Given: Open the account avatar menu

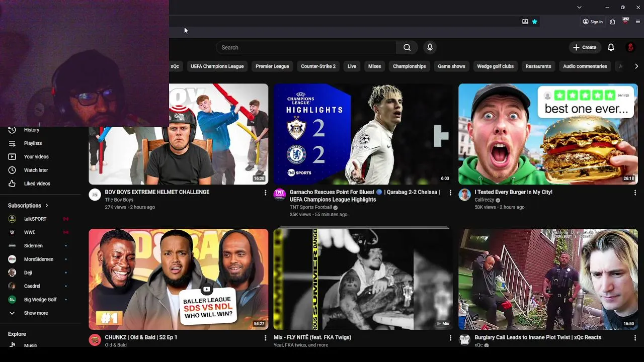Looking at the screenshot, I should [630, 47].
